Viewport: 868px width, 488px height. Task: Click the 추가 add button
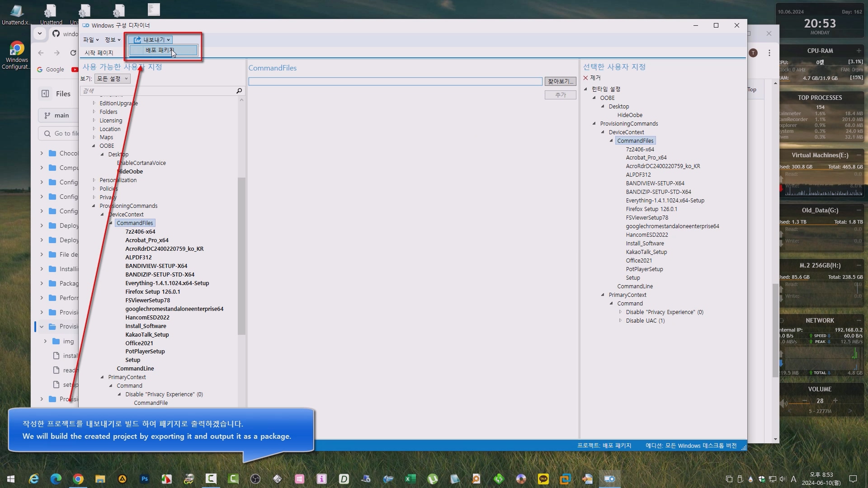[560, 95]
